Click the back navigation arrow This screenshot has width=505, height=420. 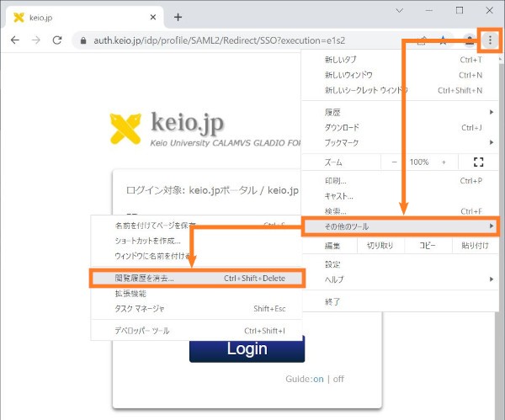click(x=15, y=40)
